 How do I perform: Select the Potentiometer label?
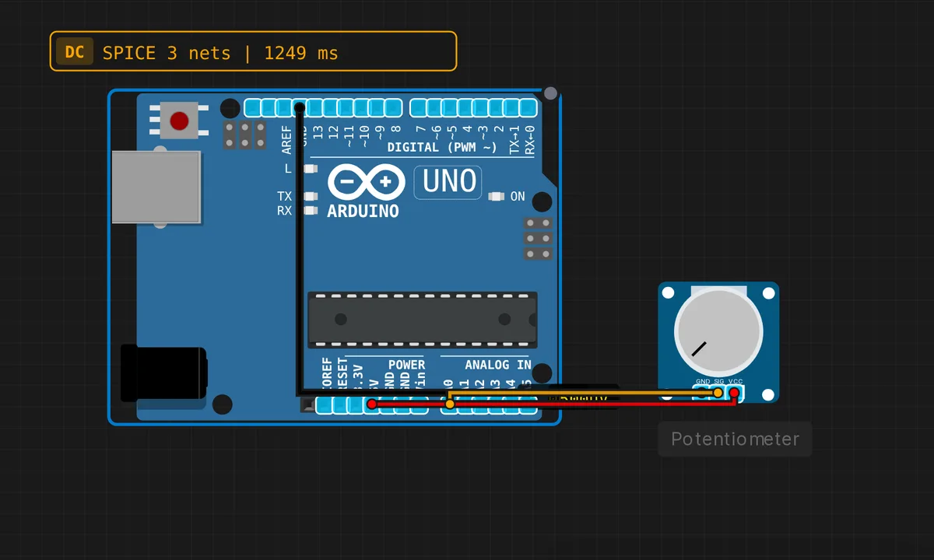[x=735, y=439]
